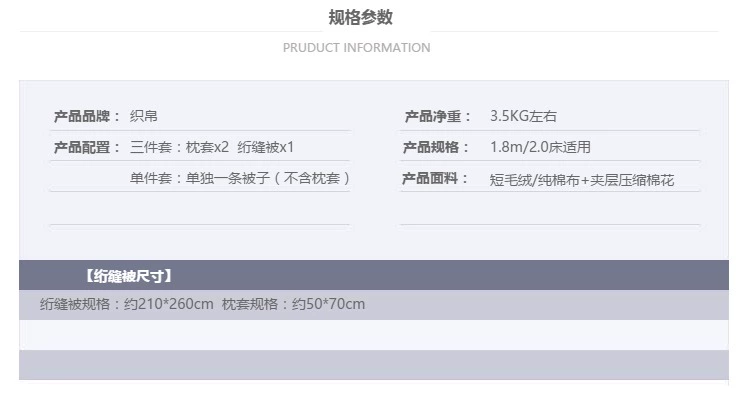Click the 单件套 configuration line
This screenshot has height=411, width=750.
tap(240, 178)
